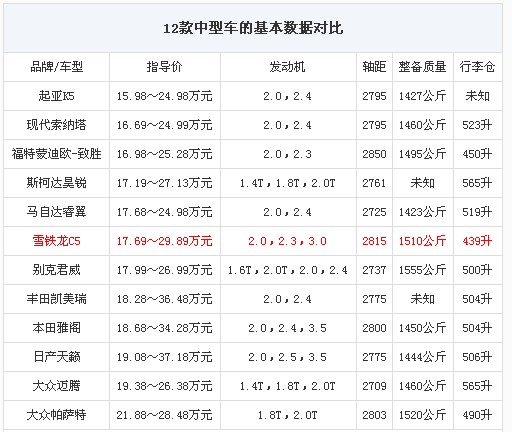Select the 大众帕萨特 trunk value 490升
This screenshot has height=432, width=512.
[x=477, y=415]
